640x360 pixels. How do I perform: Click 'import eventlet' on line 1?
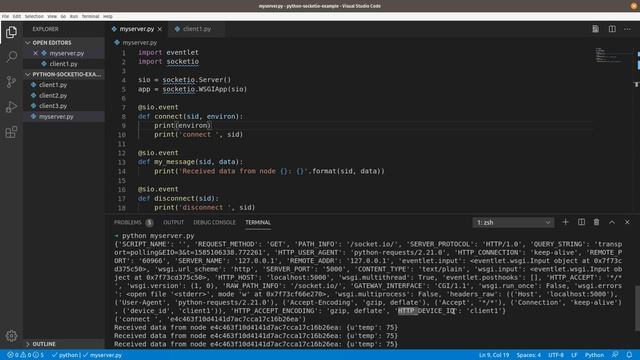(168, 52)
